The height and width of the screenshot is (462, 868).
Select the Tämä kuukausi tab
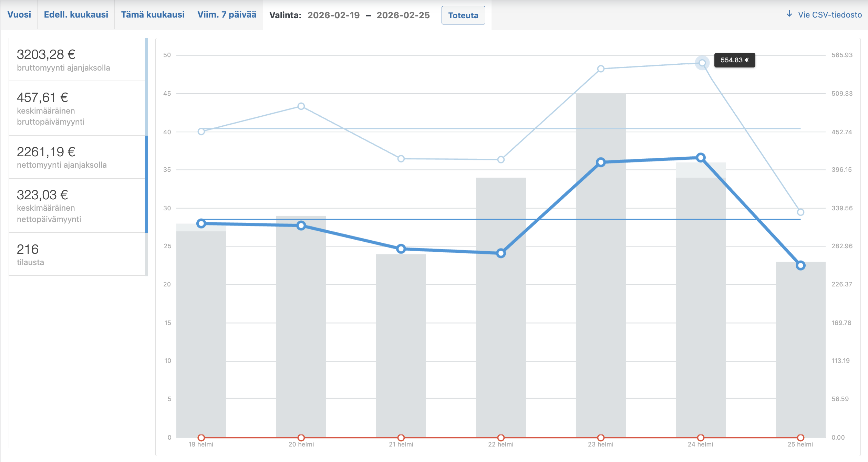(x=153, y=14)
